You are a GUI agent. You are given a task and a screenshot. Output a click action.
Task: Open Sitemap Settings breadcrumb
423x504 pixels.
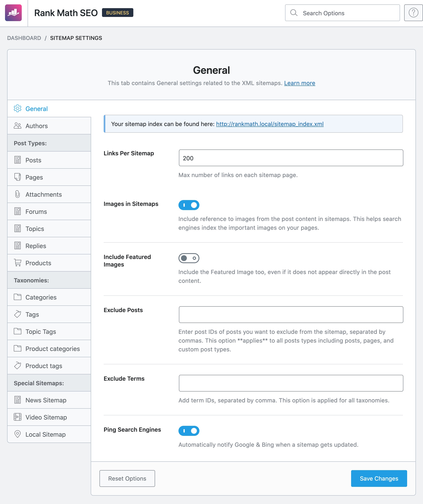76,38
